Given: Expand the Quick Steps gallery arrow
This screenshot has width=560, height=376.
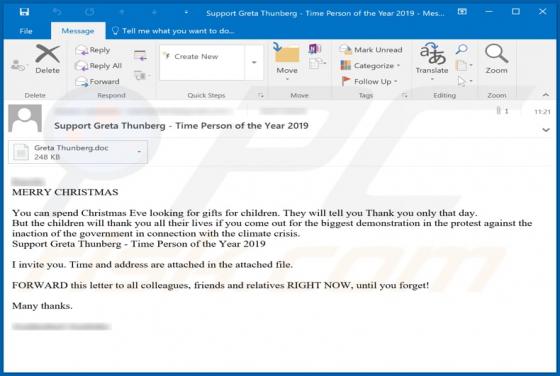Looking at the screenshot, I should point(254,62).
